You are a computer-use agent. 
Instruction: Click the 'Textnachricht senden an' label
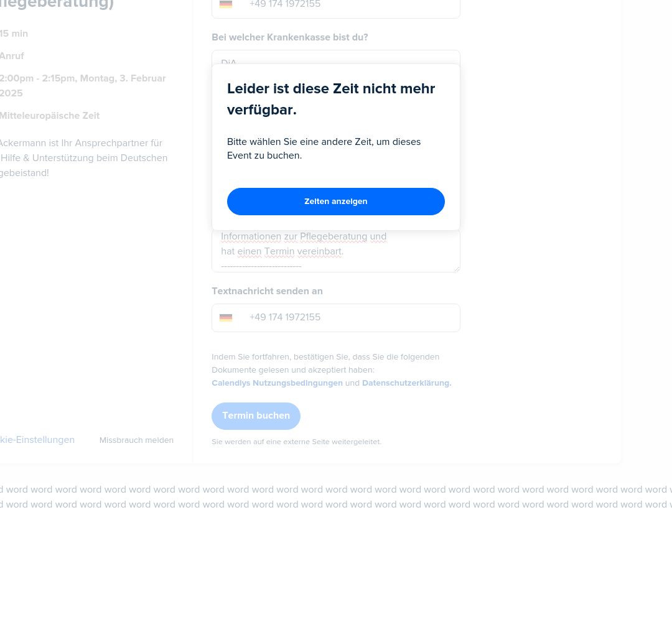click(x=267, y=291)
